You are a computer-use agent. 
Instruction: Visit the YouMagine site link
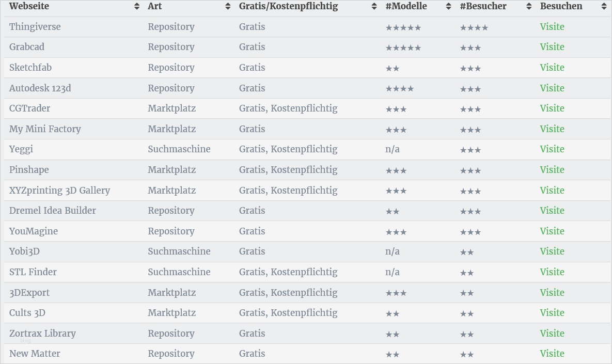point(552,231)
